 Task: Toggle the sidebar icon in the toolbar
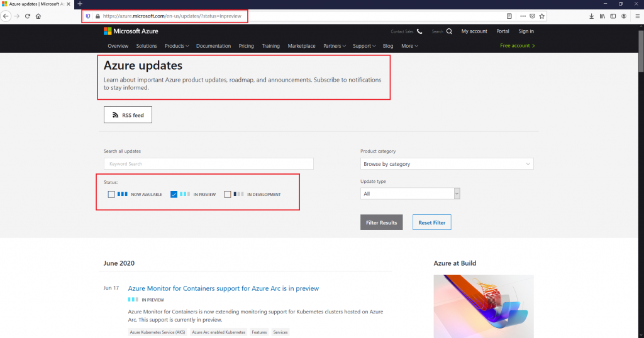(x=613, y=16)
